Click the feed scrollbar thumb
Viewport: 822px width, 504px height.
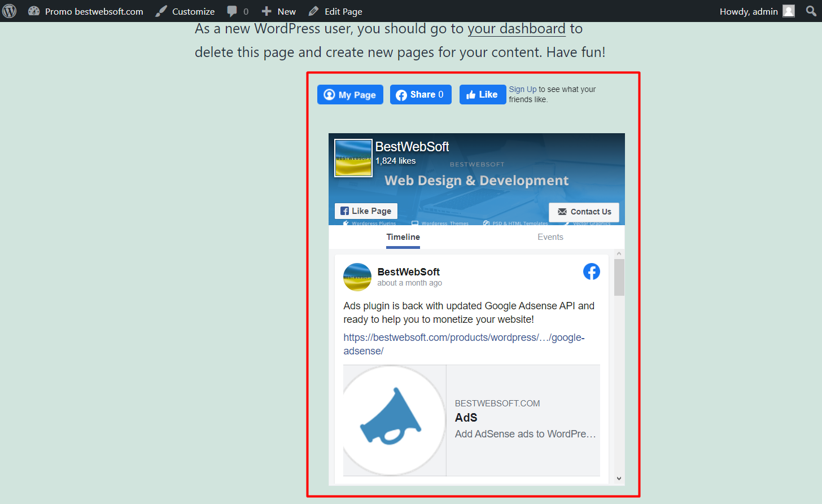coord(619,277)
